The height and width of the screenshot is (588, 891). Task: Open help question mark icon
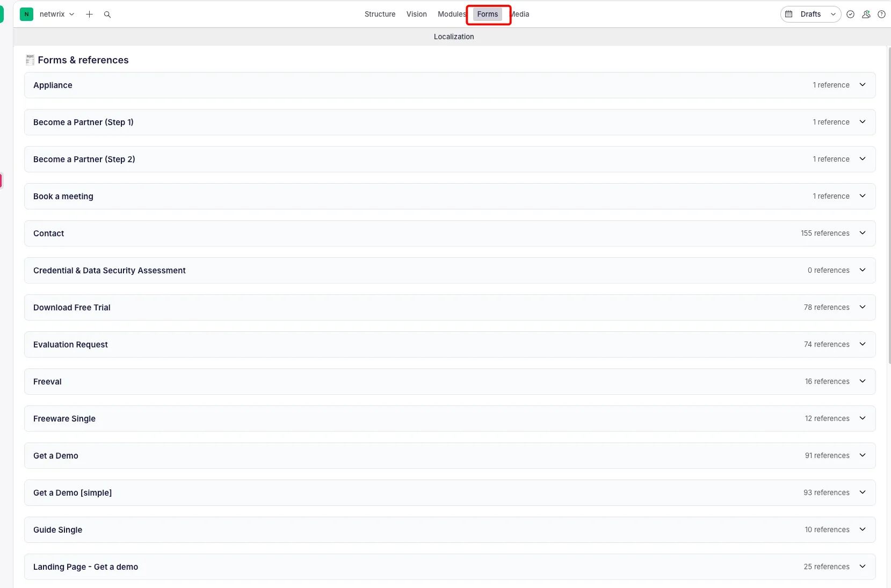click(x=882, y=14)
